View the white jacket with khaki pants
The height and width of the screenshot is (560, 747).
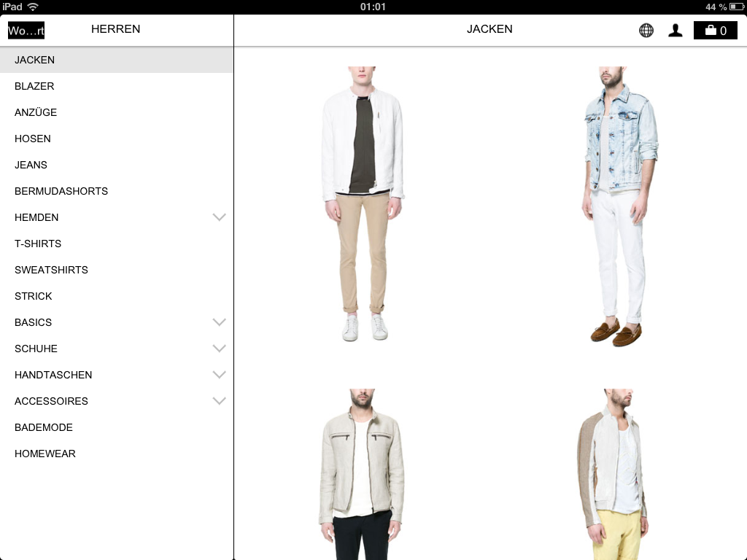point(363,204)
